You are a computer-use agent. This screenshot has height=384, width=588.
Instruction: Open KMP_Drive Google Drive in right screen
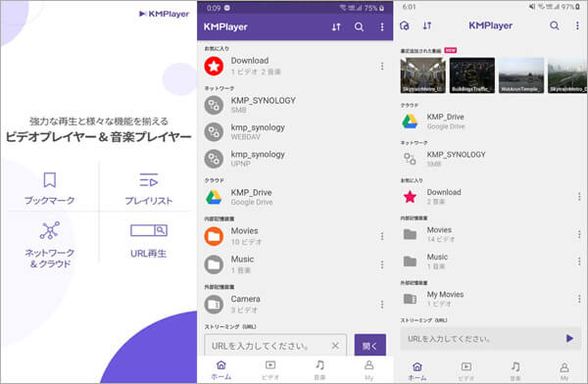pyautogui.click(x=491, y=121)
